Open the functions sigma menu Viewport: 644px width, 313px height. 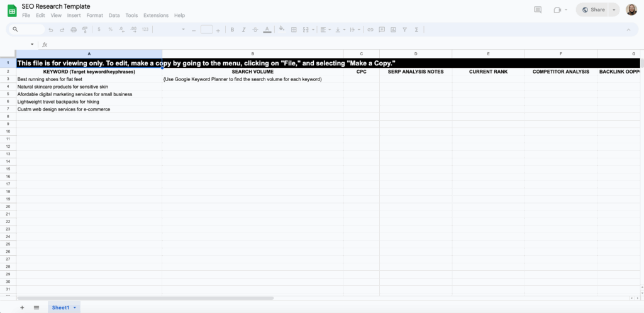(x=416, y=30)
